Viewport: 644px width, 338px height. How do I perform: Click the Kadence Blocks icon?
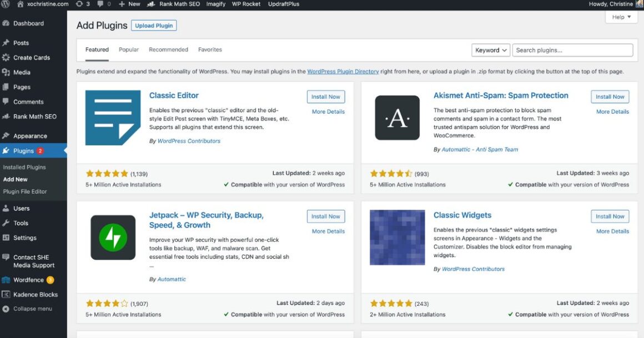[x=6, y=295]
